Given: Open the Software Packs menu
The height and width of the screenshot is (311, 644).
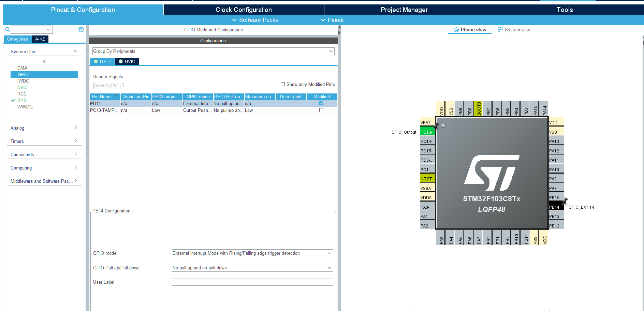Looking at the screenshot, I should 255,20.
